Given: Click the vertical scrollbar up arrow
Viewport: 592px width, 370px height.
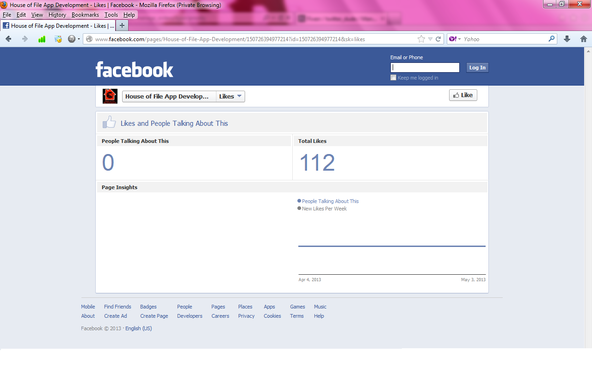Looking at the screenshot, I should [588, 51].
